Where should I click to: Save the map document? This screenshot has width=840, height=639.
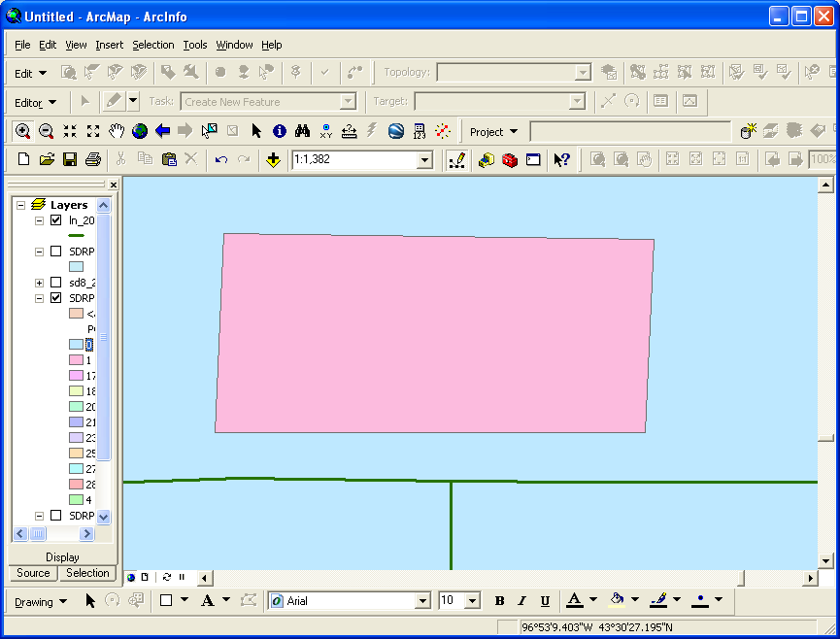click(x=70, y=160)
